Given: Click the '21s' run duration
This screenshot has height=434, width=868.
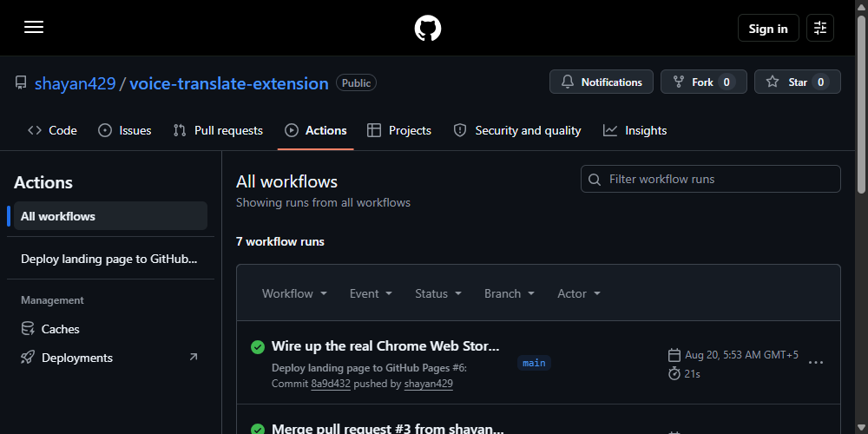Looking at the screenshot, I should (692, 374).
